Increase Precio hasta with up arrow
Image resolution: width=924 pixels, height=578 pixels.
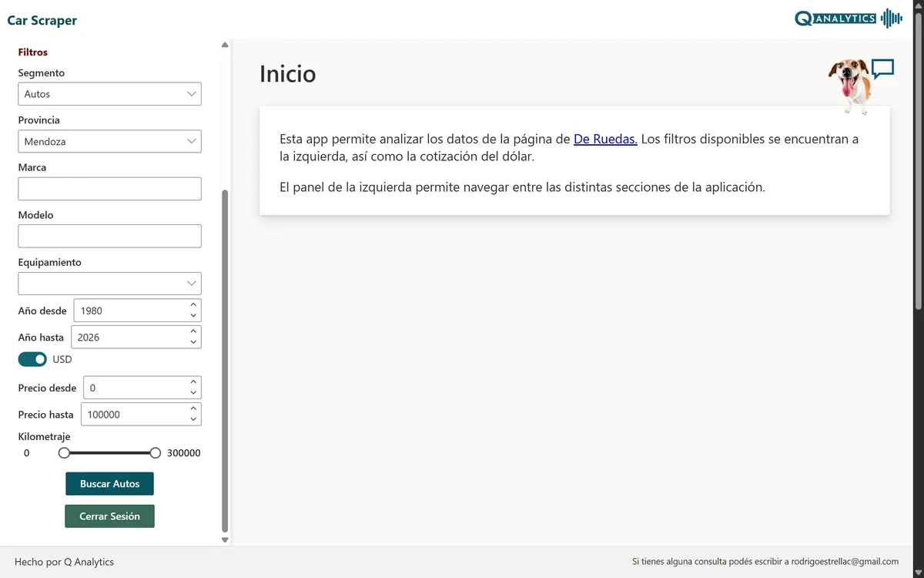[x=193, y=408]
